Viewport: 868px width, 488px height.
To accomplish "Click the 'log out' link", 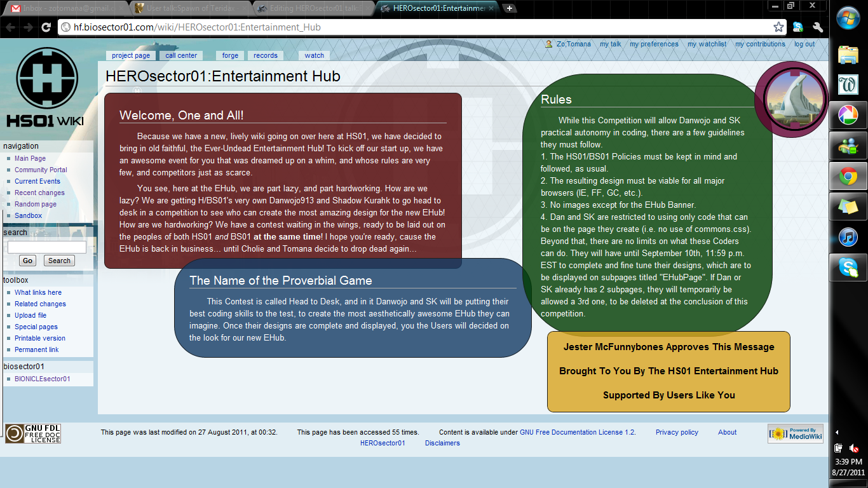I will coord(804,44).
